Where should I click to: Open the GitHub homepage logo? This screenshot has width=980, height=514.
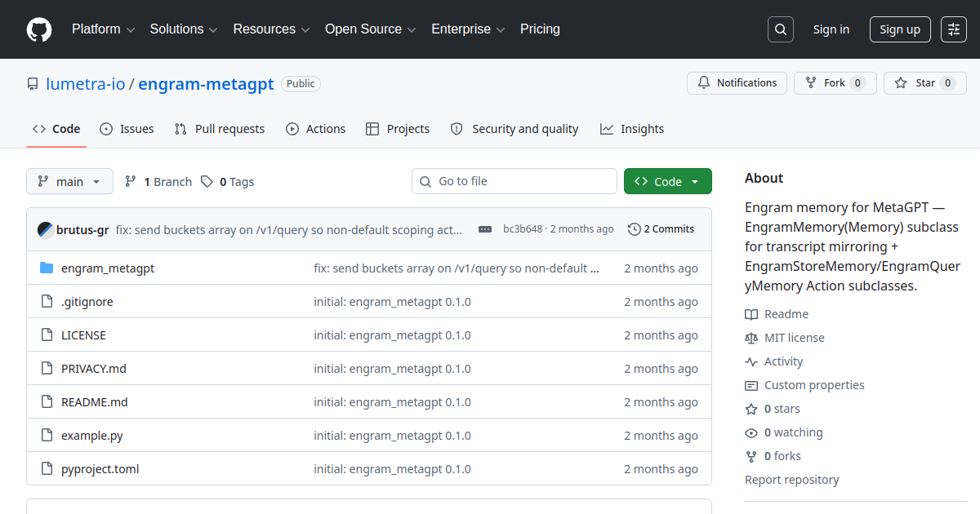pos(39,29)
